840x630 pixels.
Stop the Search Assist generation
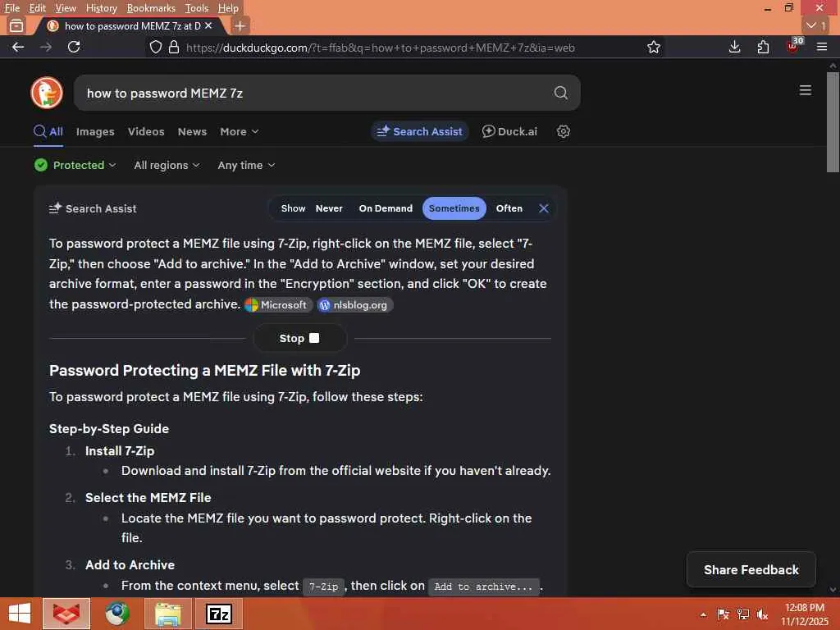[299, 338]
